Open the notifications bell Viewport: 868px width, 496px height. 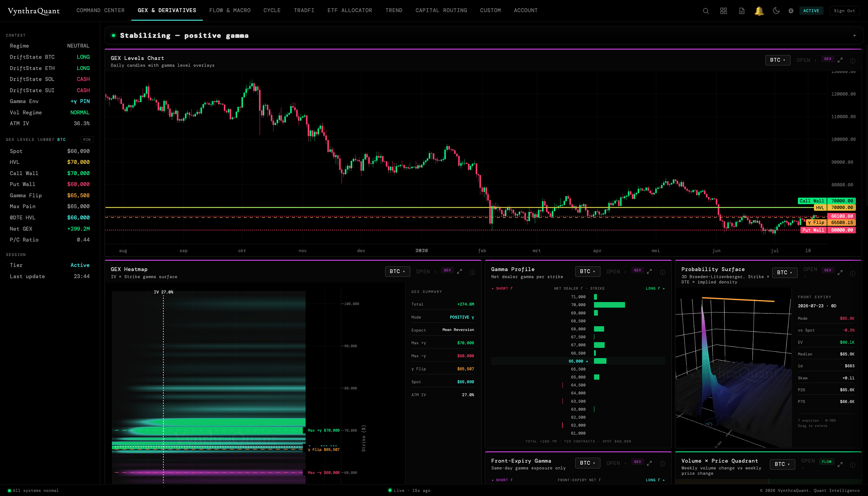pos(759,11)
